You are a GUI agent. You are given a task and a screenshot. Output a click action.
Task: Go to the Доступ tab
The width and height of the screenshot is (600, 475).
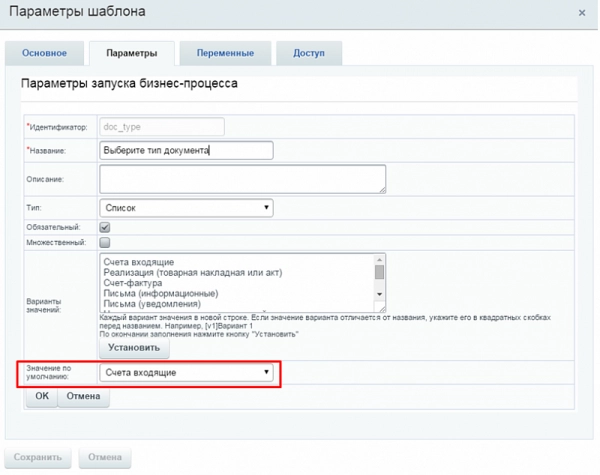[x=308, y=53]
